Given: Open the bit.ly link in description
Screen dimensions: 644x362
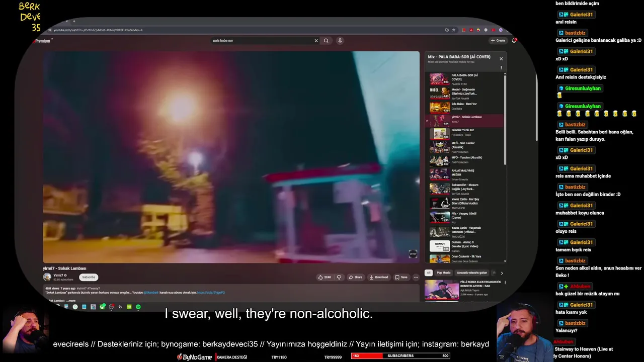Looking at the screenshot, I should pos(211,292).
